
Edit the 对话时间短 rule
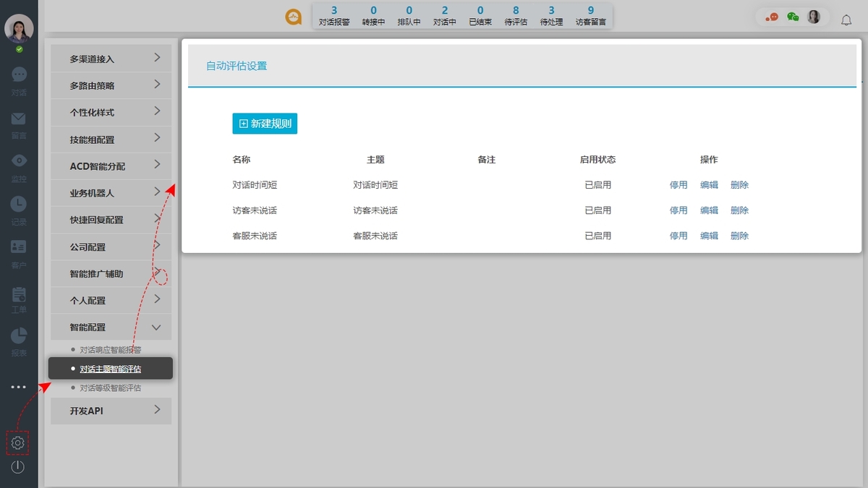click(709, 185)
